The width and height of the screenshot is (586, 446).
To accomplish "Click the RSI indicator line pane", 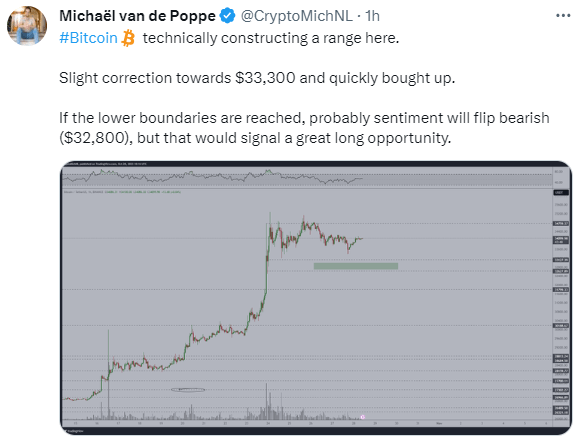I will click(306, 177).
